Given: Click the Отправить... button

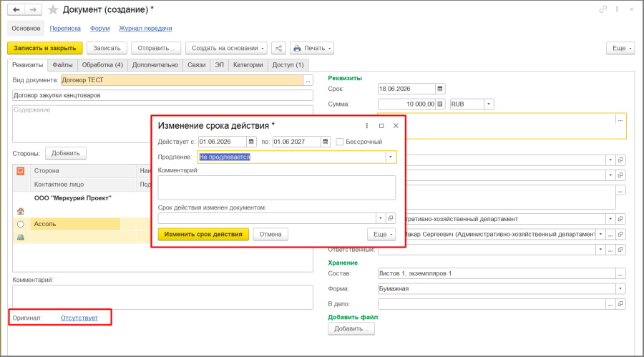Looking at the screenshot, I should (156, 48).
